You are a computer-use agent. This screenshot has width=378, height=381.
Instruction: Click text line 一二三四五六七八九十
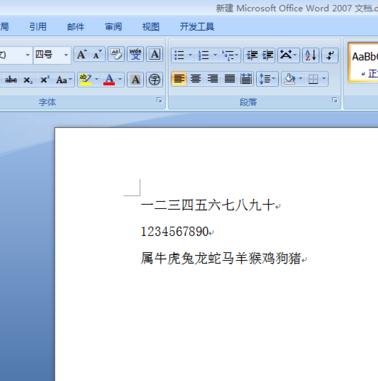[208, 205]
